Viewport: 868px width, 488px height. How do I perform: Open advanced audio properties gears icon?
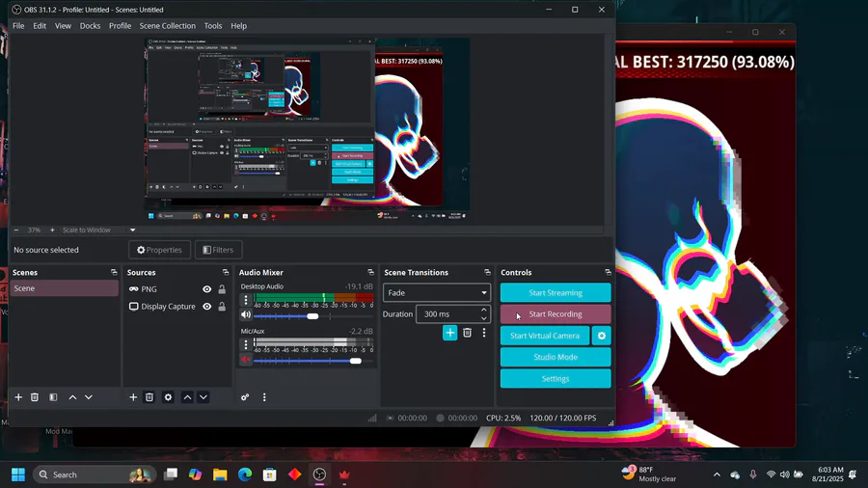click(245, 397)
